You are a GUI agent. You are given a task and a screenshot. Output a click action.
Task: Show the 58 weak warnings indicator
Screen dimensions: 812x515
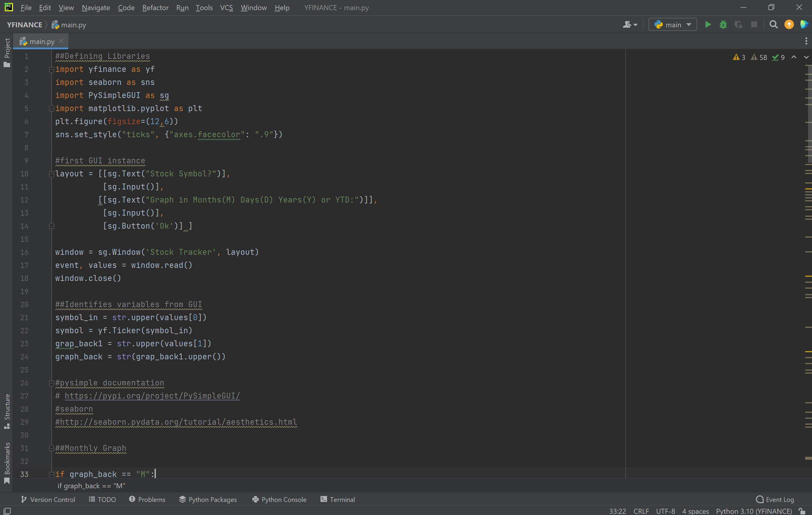(x=758, y=57)
